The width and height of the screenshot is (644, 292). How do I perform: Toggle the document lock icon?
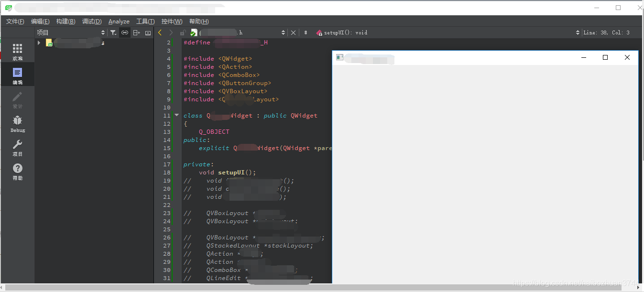(183, 32)
